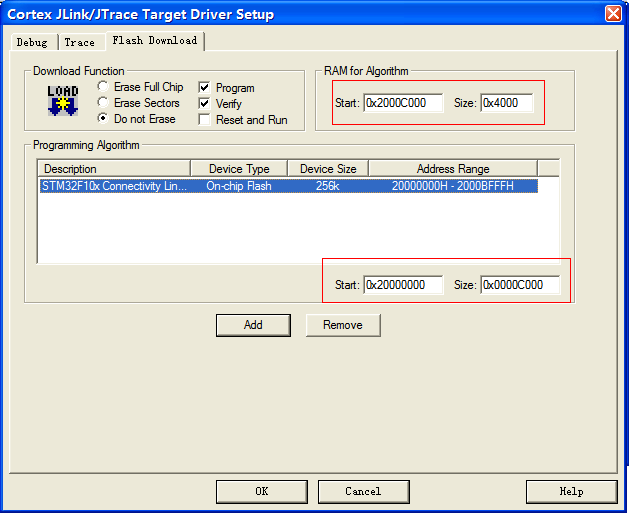Viewport: 629px width, 513px height.
Task: Click Programming Algorithm Start field 0x20000000
Action: point(403,285)
